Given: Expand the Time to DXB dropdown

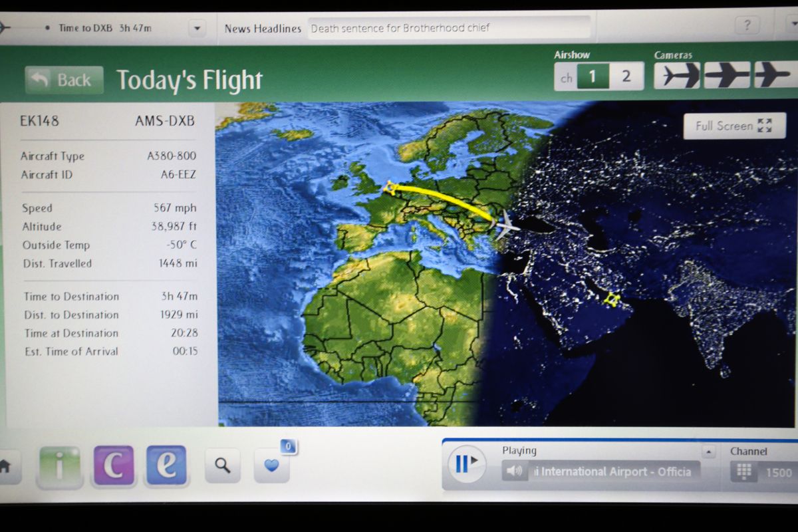Looking at the screenshot, I should [197, 29].
